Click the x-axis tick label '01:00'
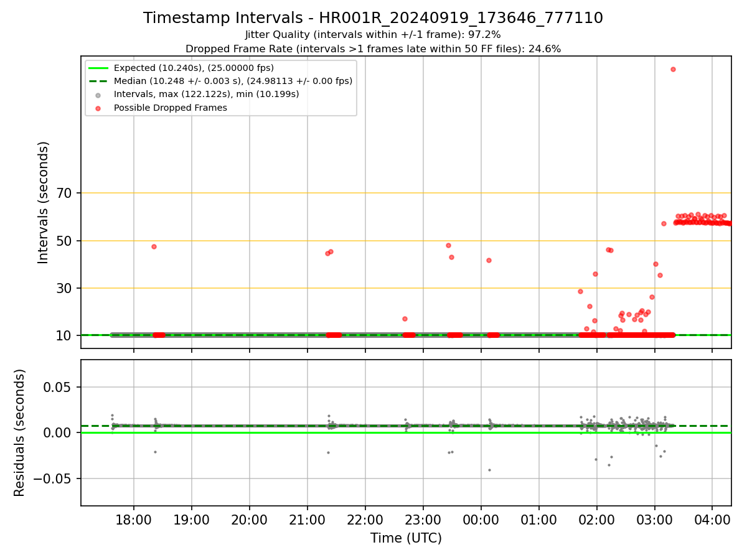Image resolution: width=747 pixels, height=560 pixels. pos(538,520)
